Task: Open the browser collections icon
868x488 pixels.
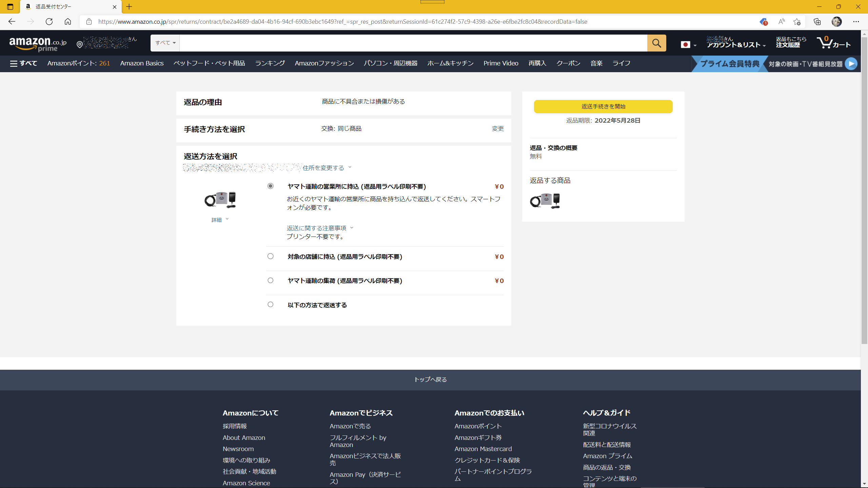Action: (x=817, y=22)
